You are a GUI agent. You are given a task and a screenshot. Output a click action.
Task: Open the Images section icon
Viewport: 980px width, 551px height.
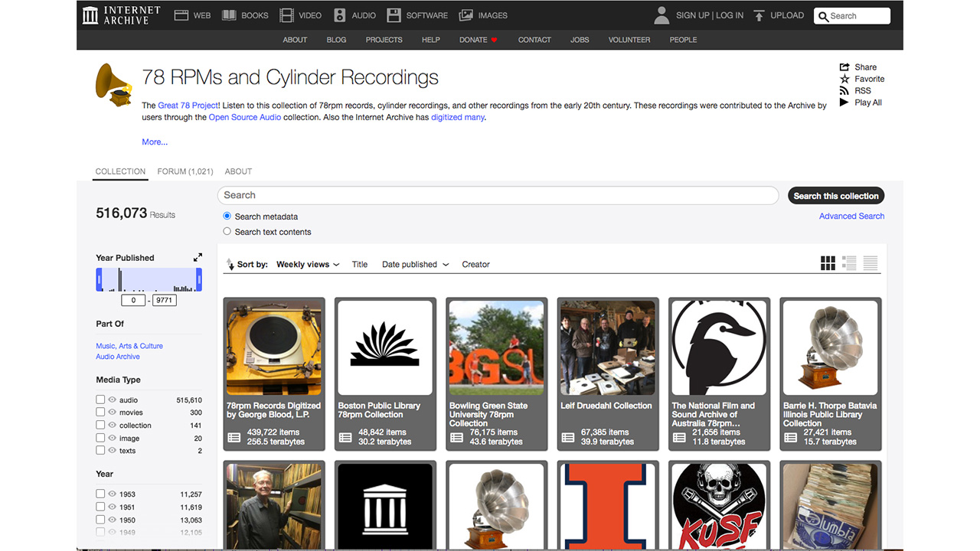click(x=465, y=15)
